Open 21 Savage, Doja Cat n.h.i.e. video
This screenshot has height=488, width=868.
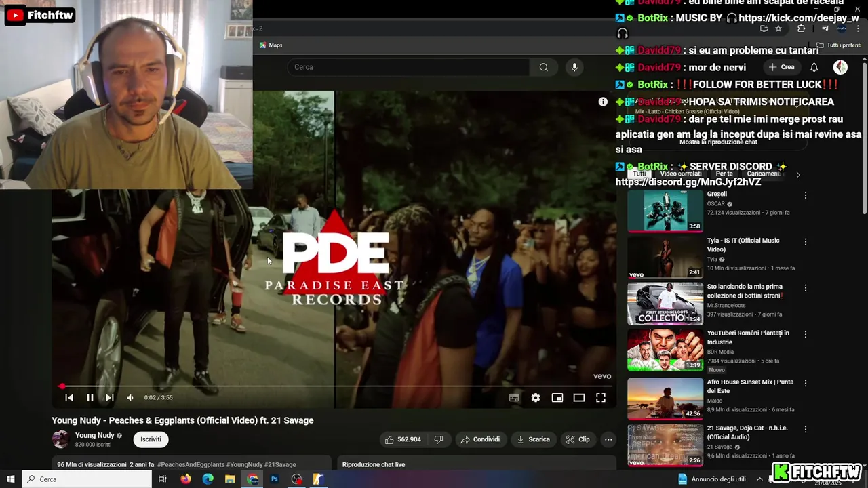click(x=747, y=432)
